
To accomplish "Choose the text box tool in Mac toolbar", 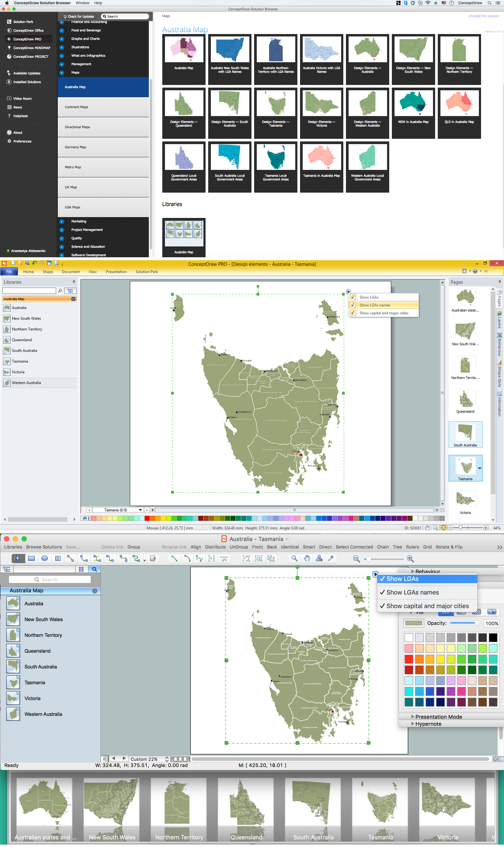I will coord(58,558).
